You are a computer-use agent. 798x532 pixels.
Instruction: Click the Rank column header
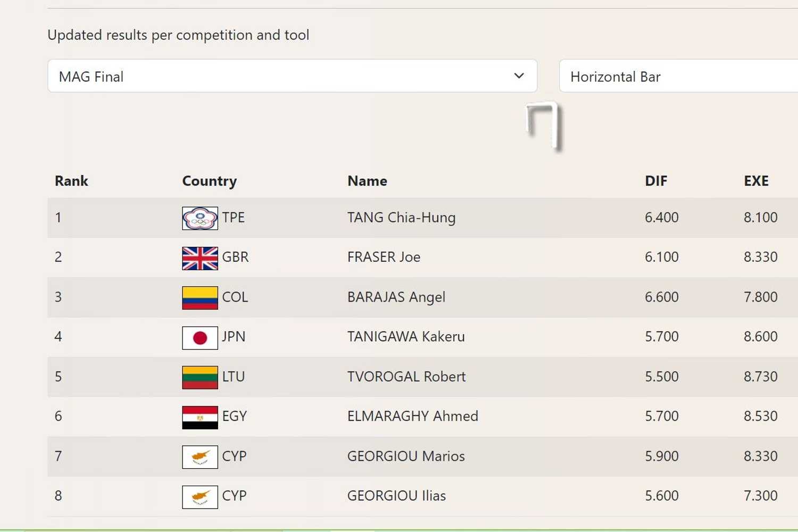tap(71, 181)
